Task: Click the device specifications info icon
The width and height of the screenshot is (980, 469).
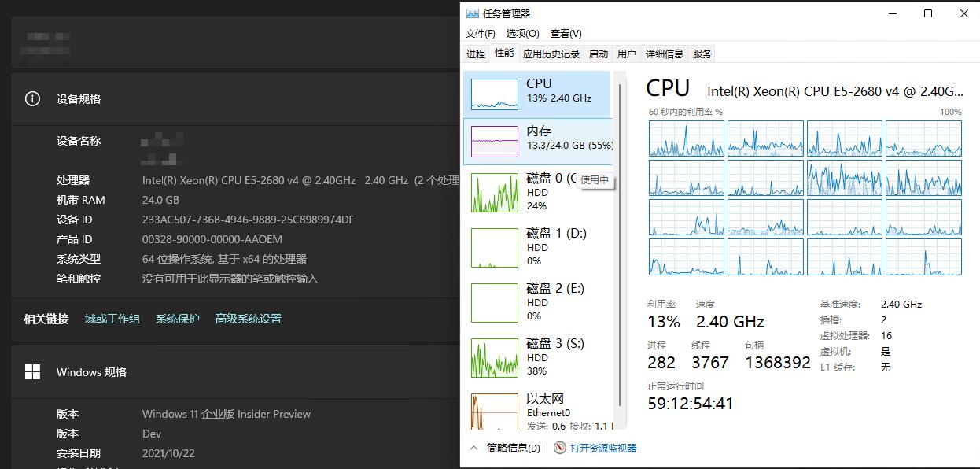Action: tap(32, 99)
